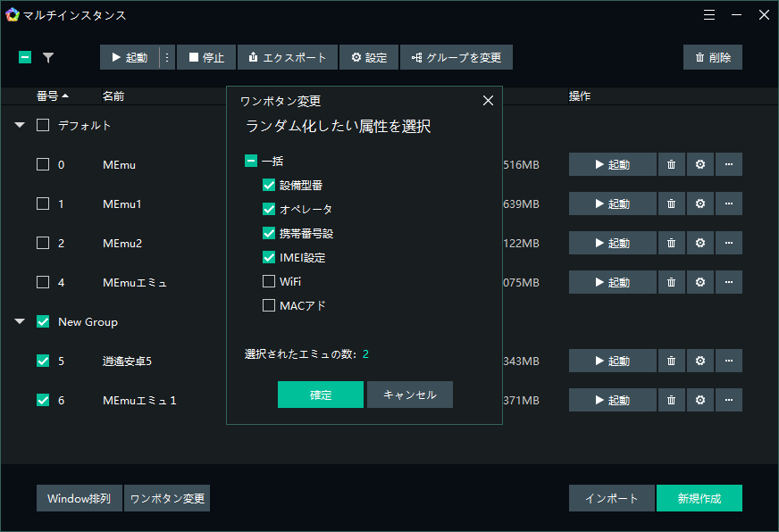
Task: Collapse the デフォルト group
Action: (20, 125)
